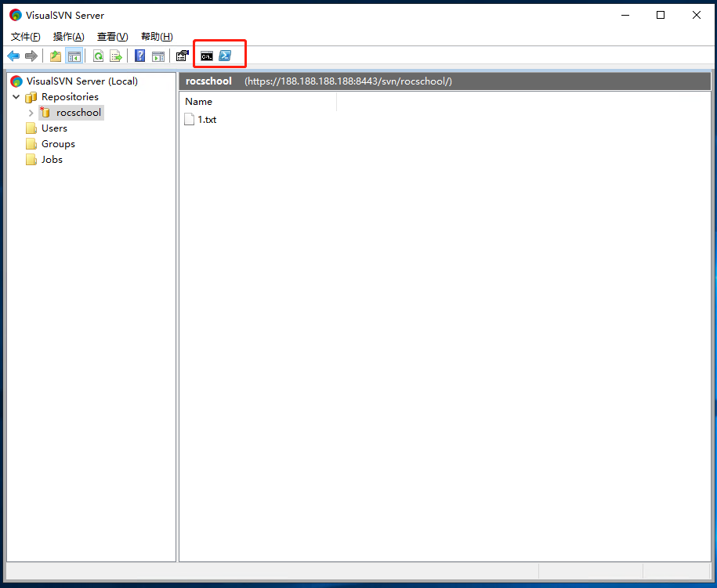Image resolution: width=717 pixels, height=588 pixels.
Task: Expand the rocschool repository node
Action: [x=31, y=113]
